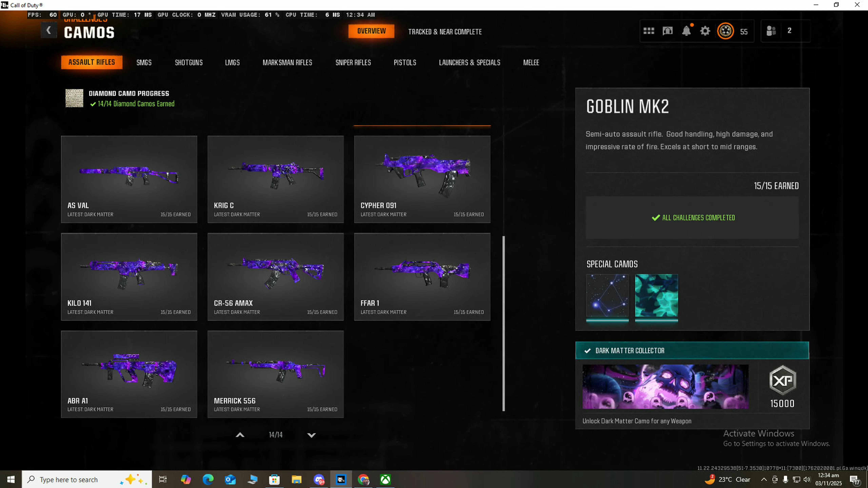Viewport: 868px width, 488px height.
Task: Switch to the SMGs tab
Action: (144, 63)
